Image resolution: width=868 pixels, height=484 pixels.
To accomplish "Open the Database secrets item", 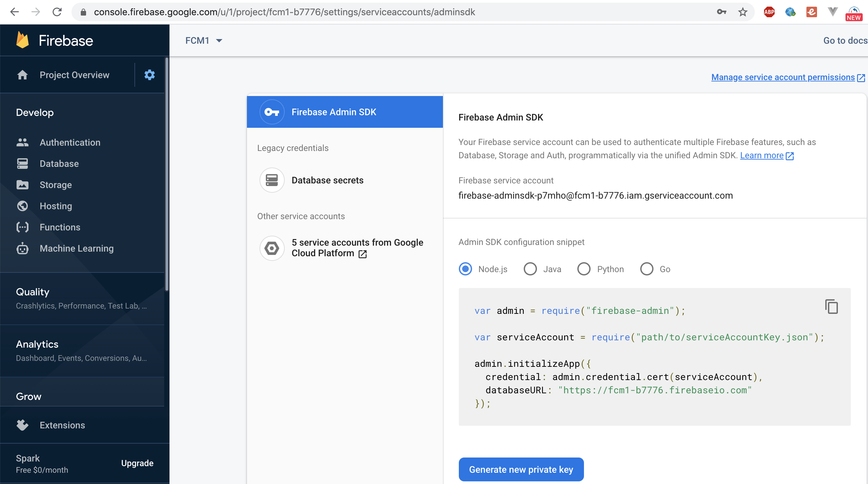I will (x=327, y=180).
